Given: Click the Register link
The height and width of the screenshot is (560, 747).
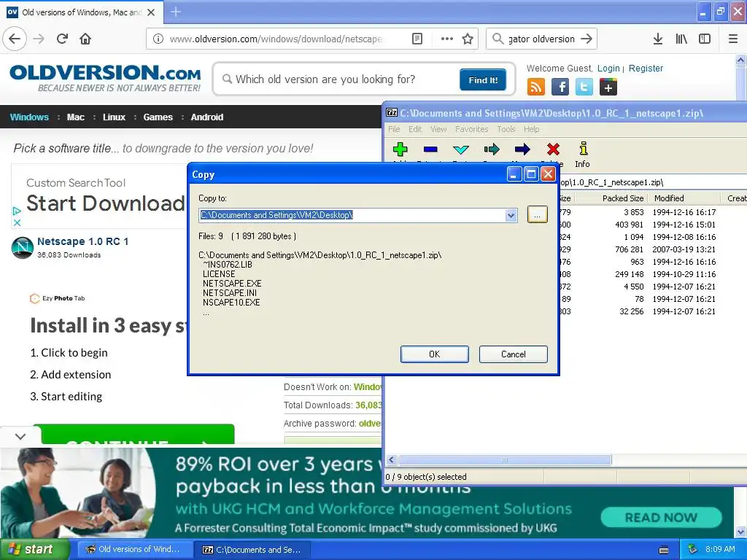Looking at the screenshot, I should click(x=646, y=68).
